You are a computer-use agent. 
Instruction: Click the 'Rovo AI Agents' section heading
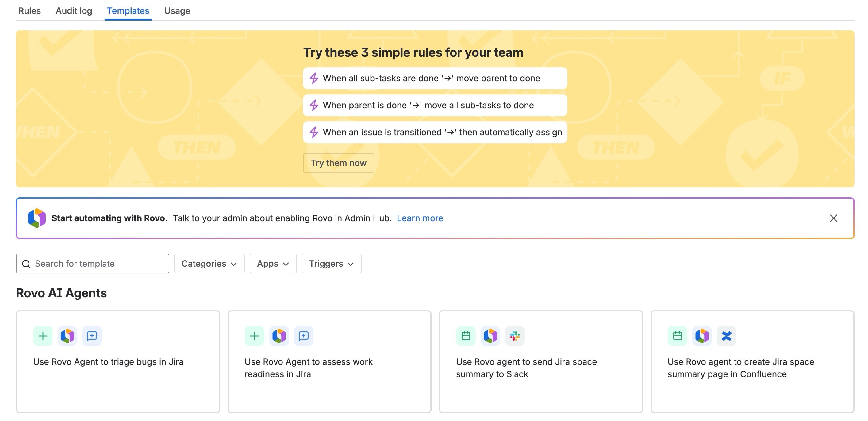[x=61, y=293]
